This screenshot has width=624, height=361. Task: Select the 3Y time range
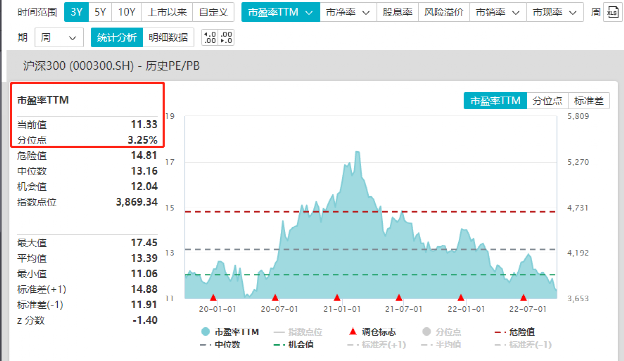[x=76, y=12]
